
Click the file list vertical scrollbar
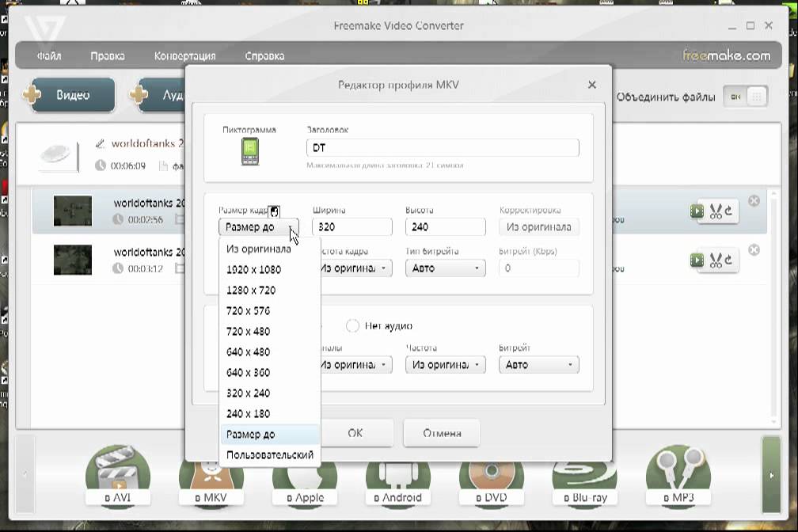click(773, 308)
